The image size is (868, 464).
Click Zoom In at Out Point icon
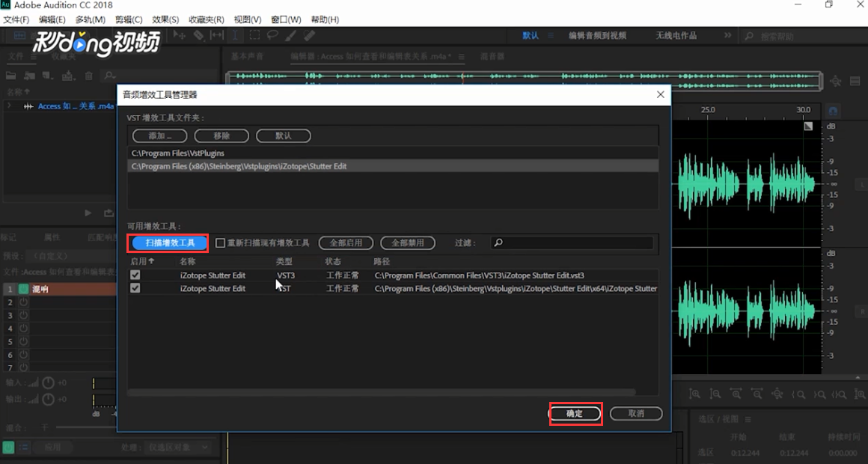point(819,394)
